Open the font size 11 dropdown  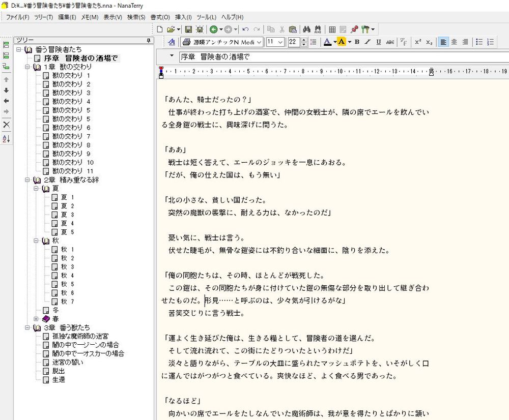click(280, 42)
